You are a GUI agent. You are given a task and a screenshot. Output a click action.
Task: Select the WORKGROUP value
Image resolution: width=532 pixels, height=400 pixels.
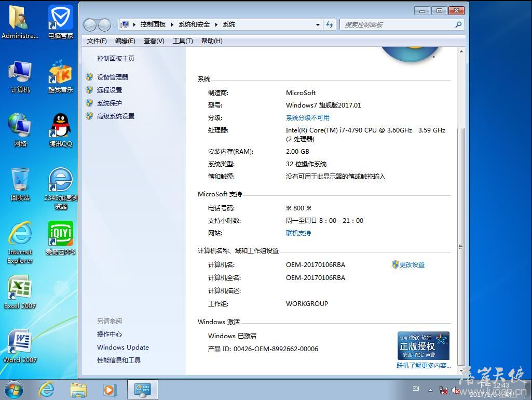pos(307,304)
